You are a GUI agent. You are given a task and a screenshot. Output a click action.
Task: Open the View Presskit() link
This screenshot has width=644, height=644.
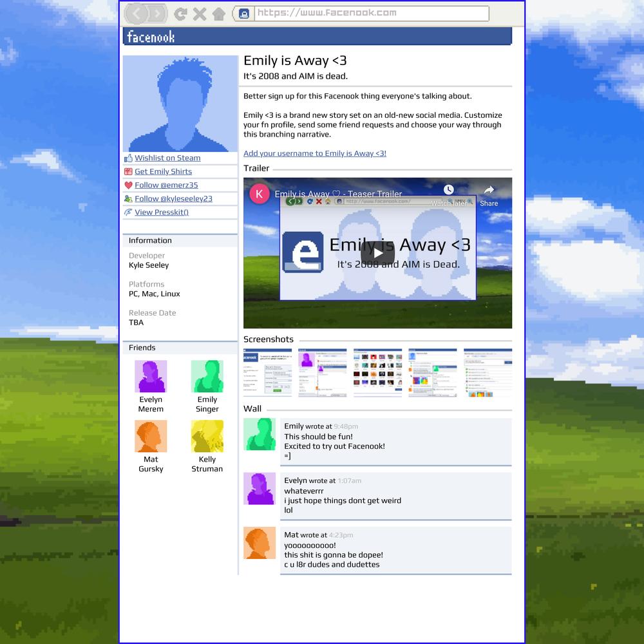pyautogui.click(x=162, y=213)
